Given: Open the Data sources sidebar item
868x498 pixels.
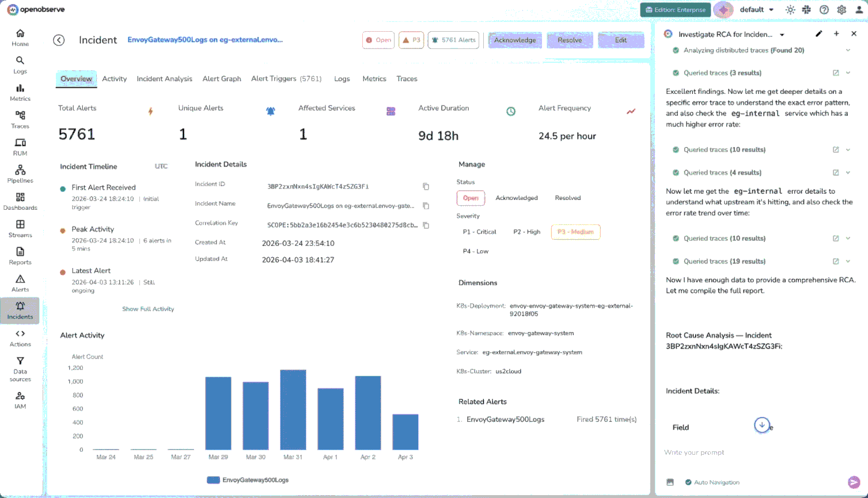Looking at the screenshot, I should pyautogui.click(x=20, y=369).
